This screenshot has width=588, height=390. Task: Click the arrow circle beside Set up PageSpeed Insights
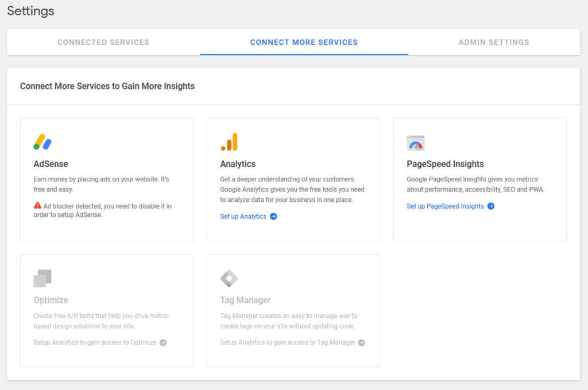click(491, 206)
